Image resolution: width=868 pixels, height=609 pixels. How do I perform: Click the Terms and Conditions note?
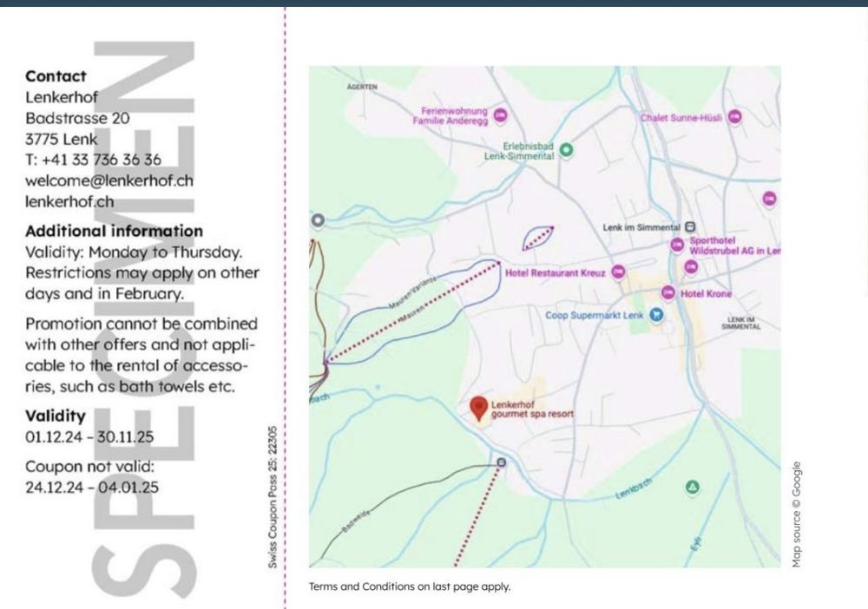click(x=410, y=586)
